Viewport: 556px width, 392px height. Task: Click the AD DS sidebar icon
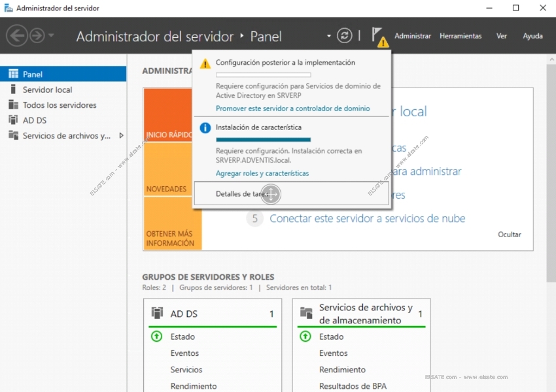point(13,120)
